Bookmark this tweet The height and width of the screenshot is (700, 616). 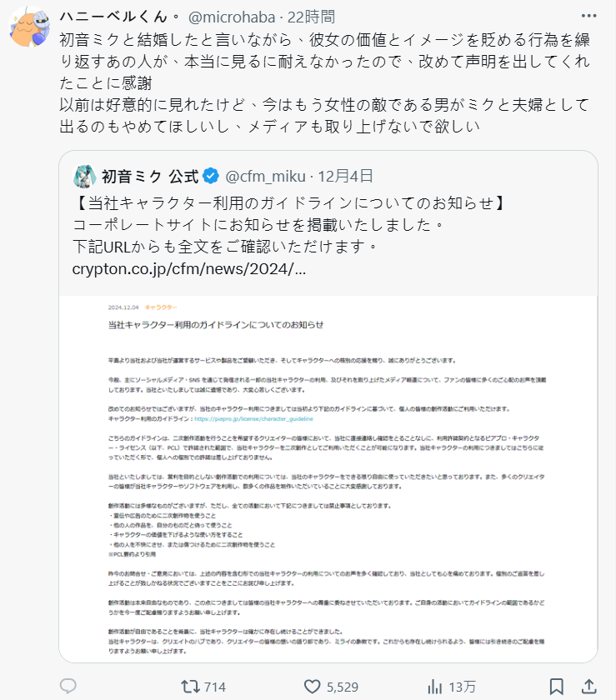[556, 687]
